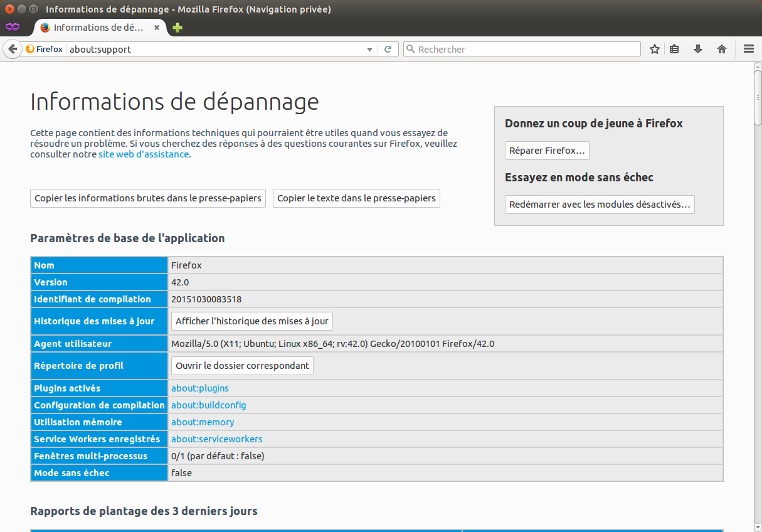Click the Mode sans échec false value
This screenshot has width=762, height=532.
181,473
